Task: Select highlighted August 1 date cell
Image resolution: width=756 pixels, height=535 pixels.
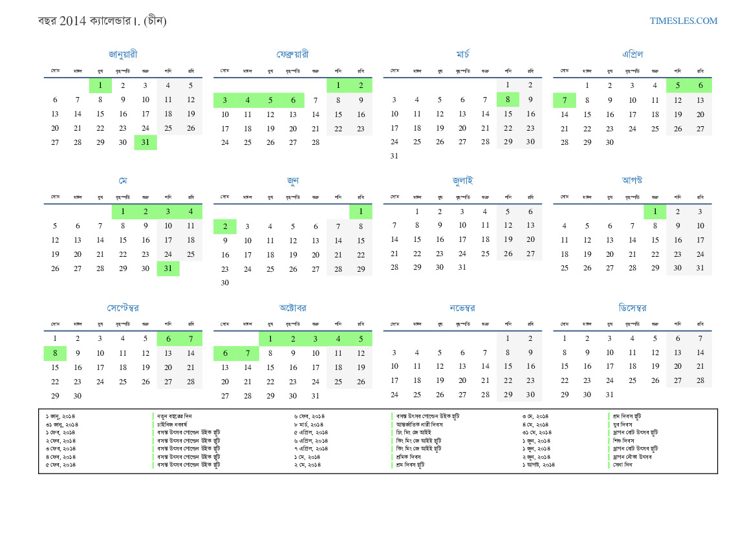Action: pyautogui.click(x=654, y=212)
